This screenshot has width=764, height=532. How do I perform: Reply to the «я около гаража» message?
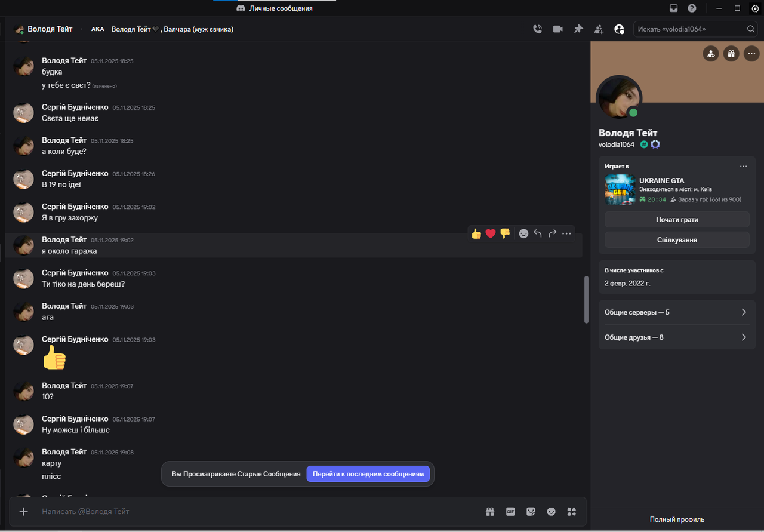[x=538, y=233]
